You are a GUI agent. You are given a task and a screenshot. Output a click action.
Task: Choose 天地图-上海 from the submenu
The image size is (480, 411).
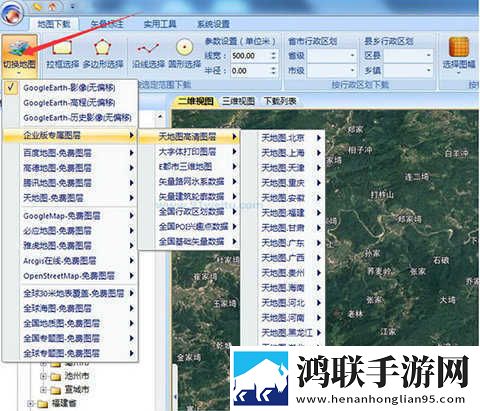283,152
